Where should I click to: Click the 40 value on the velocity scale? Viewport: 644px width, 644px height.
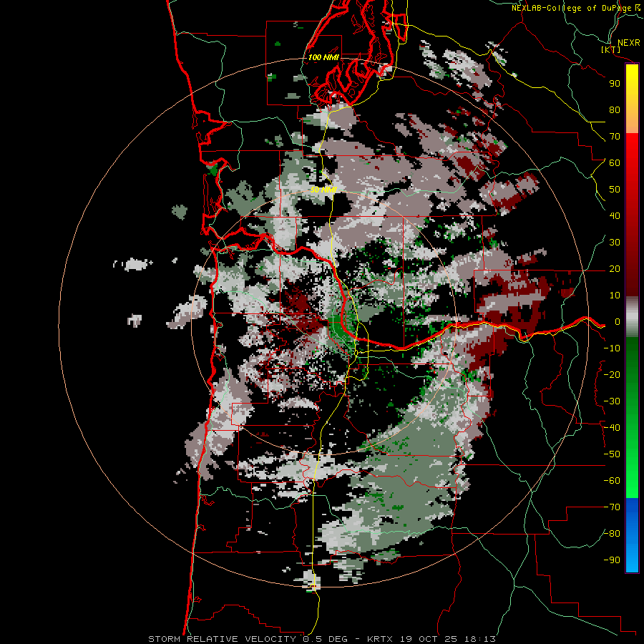click(x=615, y=216)
